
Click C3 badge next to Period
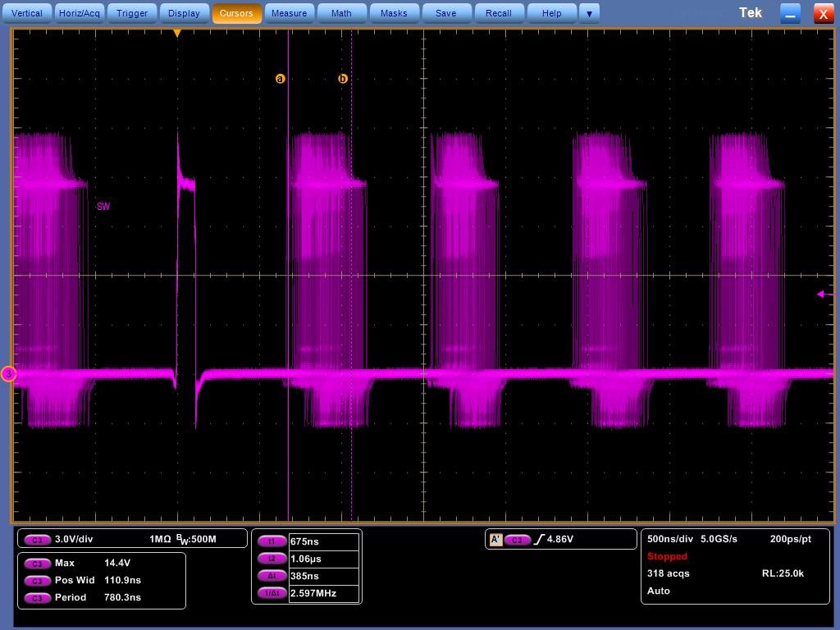pos(37,598)
